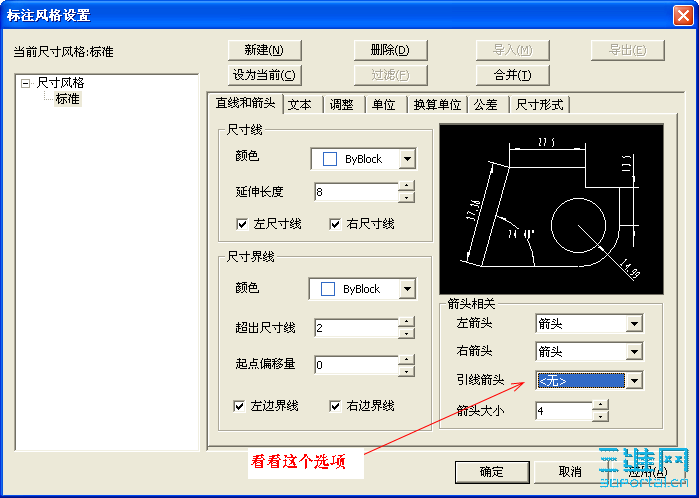Confirm with the 确定 button
699x498 pixels.
(492, 472)
